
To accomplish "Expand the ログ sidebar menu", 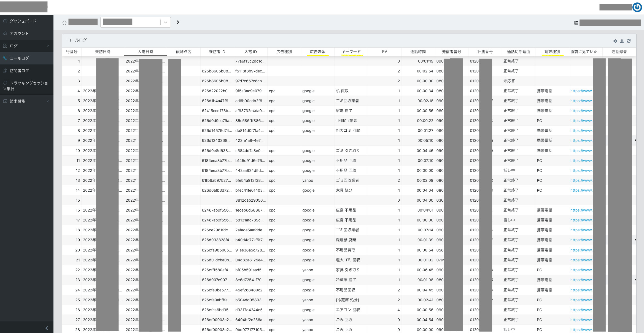I will pos(26,46).
